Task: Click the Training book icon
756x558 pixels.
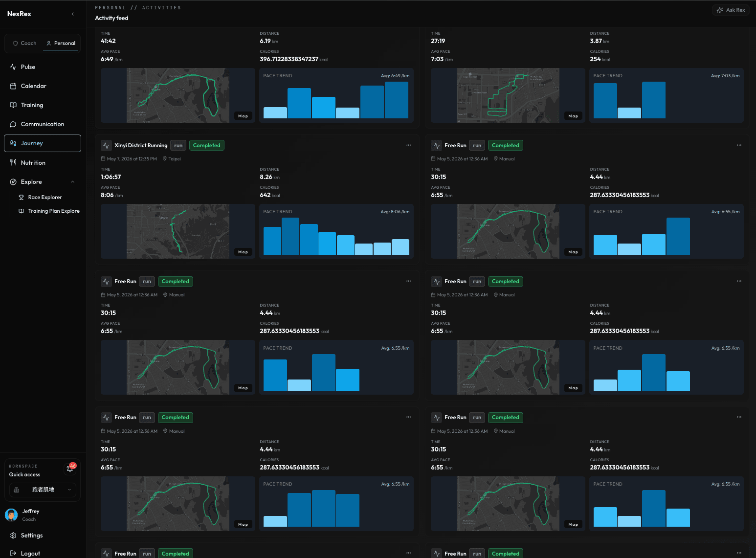Action: (x=13, y=105)
